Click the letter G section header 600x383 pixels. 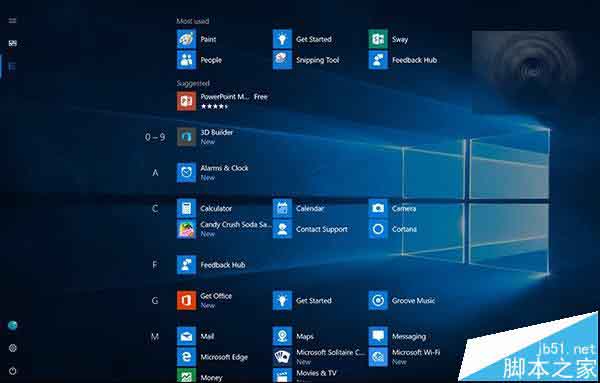(x=155, y=301)
